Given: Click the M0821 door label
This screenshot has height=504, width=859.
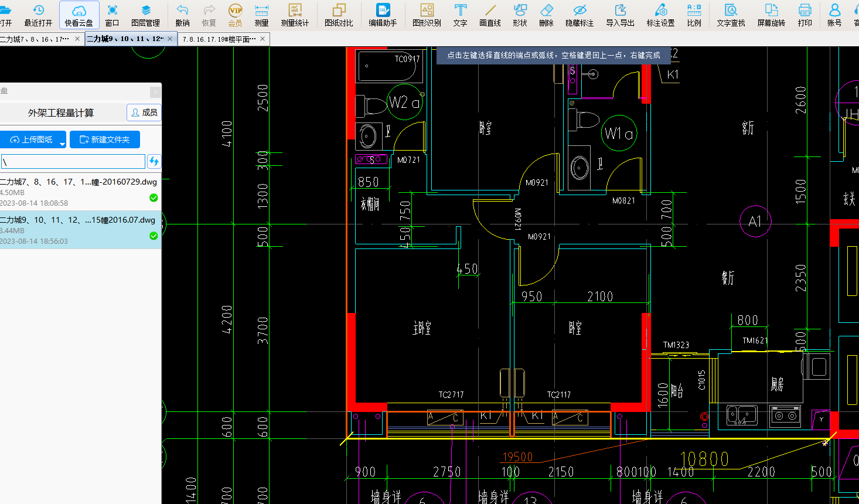Looking at the screenshot, I should click(623, 200).
